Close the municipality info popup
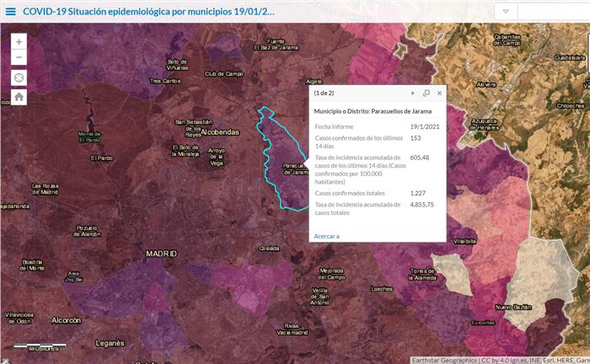The image size is (590, 364). 438,93
